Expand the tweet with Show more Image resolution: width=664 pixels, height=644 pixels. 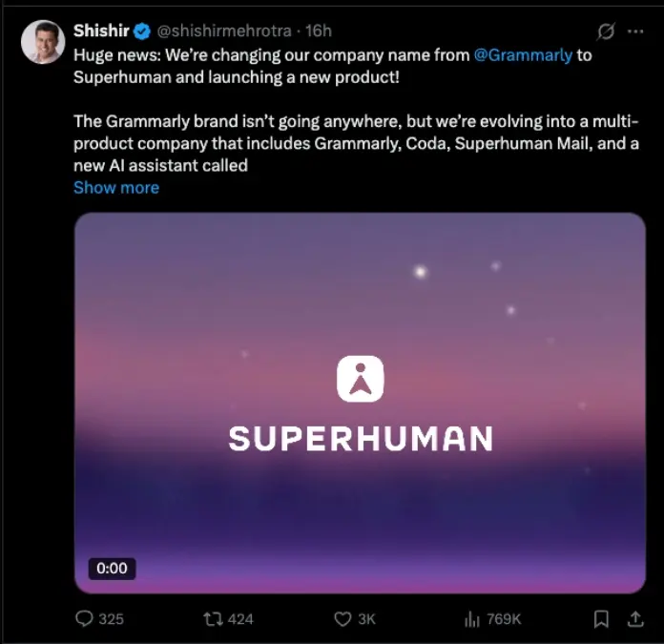116,188
